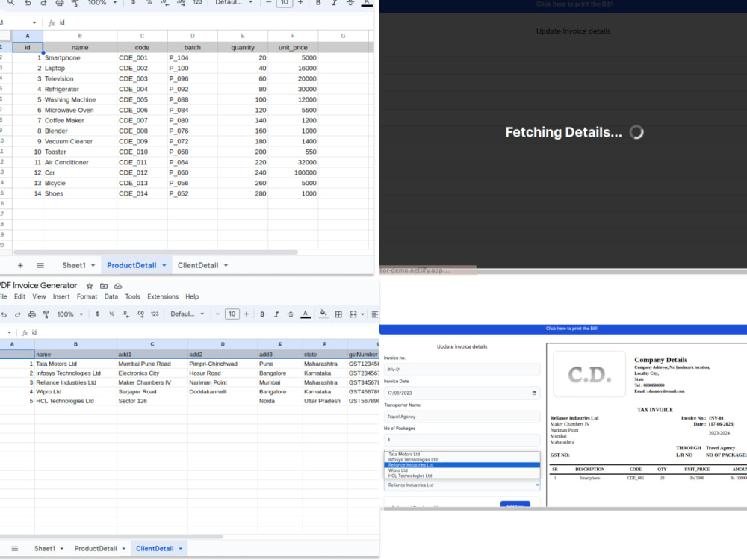Apply currency format ($) in ClientDetail window
Image resolution: width=747 pixels, height=560 pixels.
pyautogui.click(x=98, y=314)
